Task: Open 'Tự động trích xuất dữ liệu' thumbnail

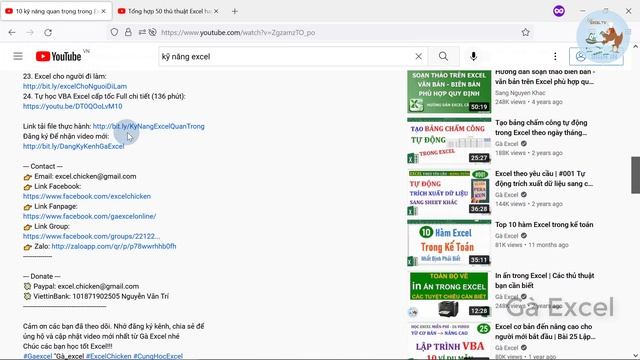Action: point(449,192)
